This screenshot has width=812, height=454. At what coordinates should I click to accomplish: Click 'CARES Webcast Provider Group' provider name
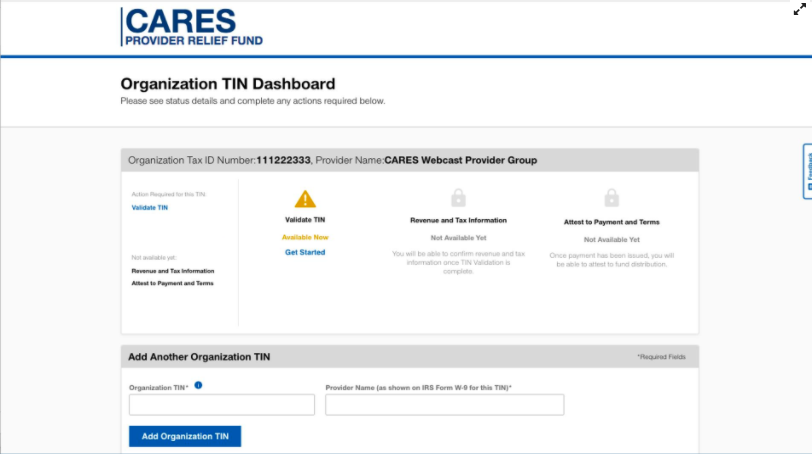(x=460, y=160)
